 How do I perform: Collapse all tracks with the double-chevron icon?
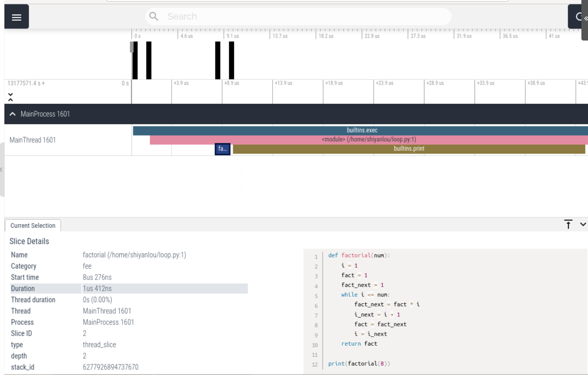click(10, 97)
